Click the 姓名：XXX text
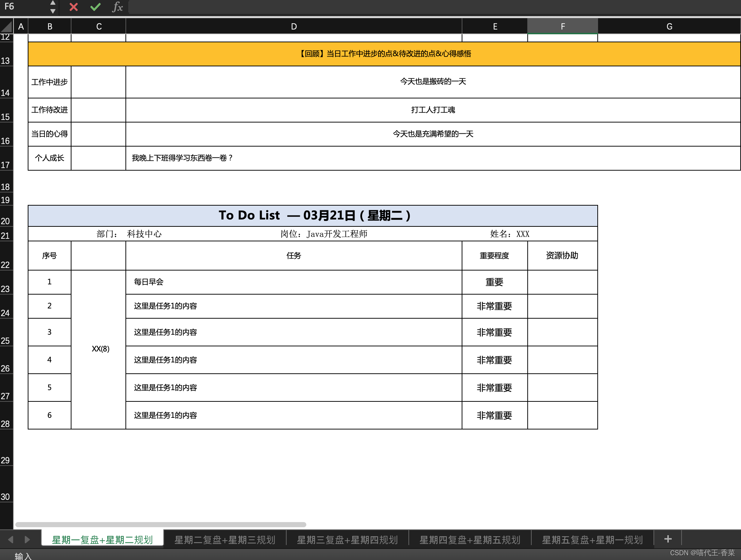Screen dimensions: 741x560 point(510,234)
